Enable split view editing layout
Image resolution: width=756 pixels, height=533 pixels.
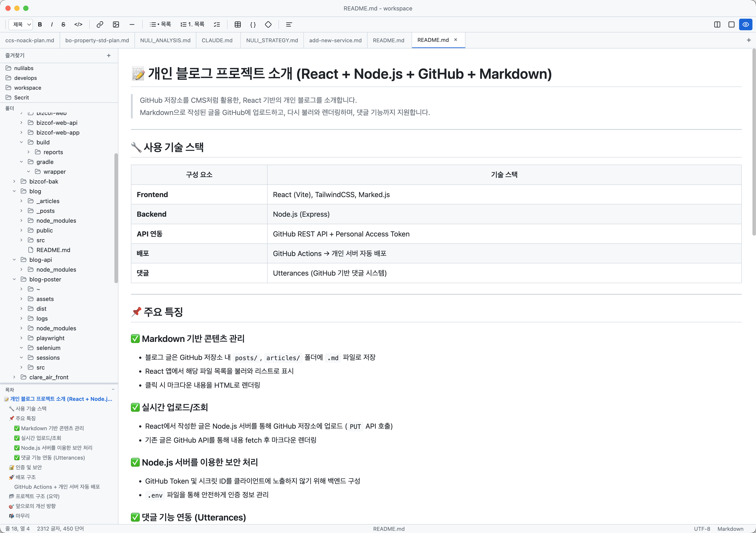point(717,24)
